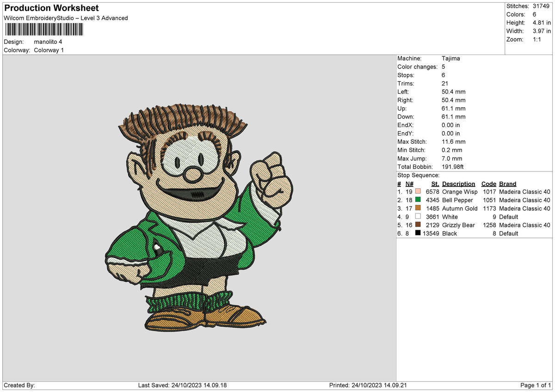Click the White thread swatch
The height and width of the screenshot is (392, 555).
click(x=418, y=216)
